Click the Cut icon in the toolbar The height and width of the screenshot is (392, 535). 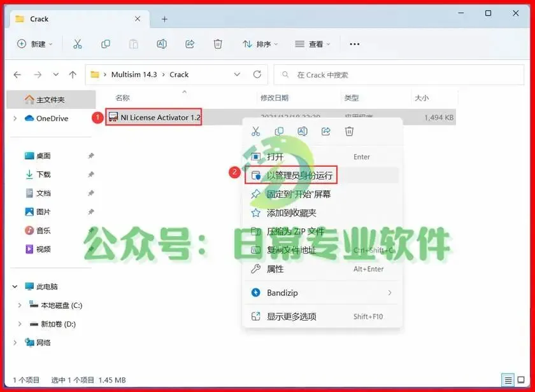pos(78,44)
